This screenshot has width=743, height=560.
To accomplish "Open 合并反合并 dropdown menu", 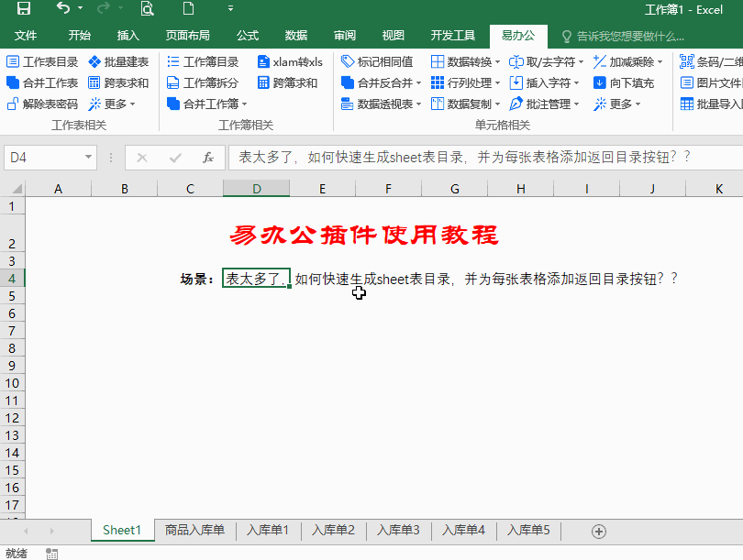I will coord(419,82).
